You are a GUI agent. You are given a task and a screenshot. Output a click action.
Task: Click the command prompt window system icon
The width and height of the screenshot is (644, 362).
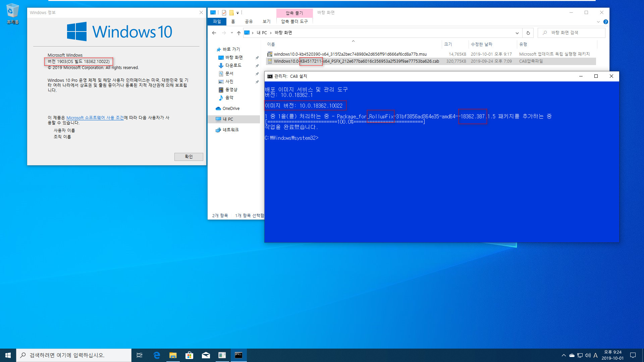tap(270, 76)
